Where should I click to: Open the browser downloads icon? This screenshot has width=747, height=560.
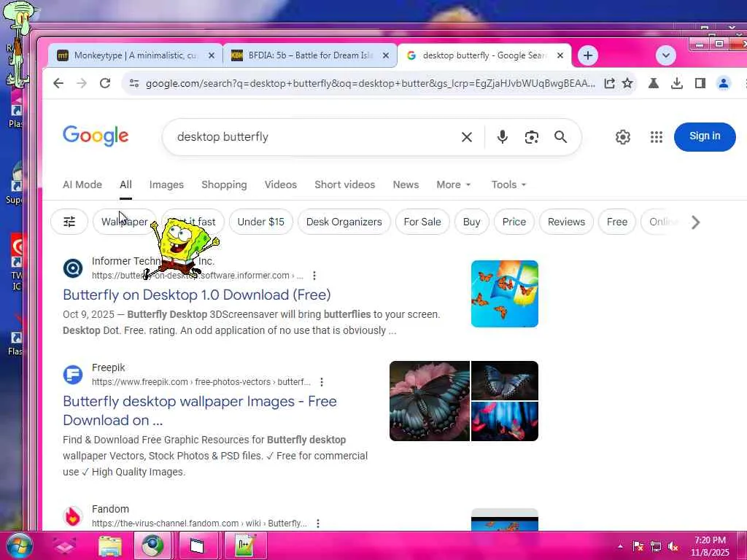click(x=676, y=83)
